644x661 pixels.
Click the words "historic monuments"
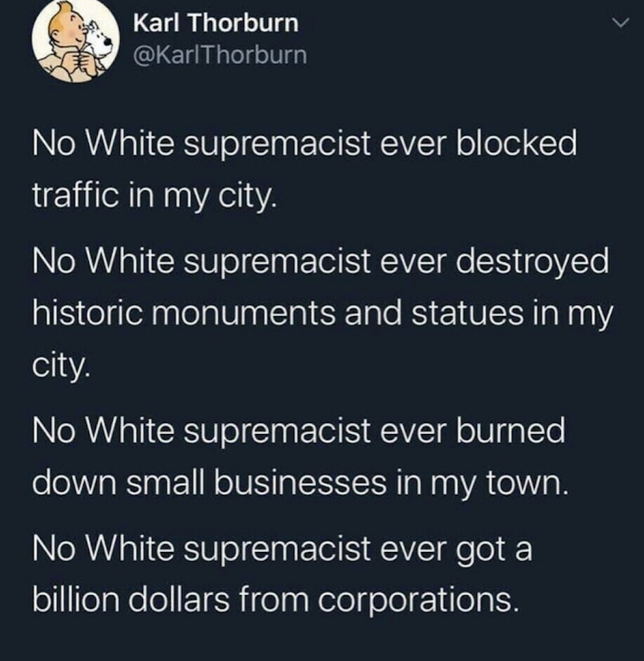point(184,314)
